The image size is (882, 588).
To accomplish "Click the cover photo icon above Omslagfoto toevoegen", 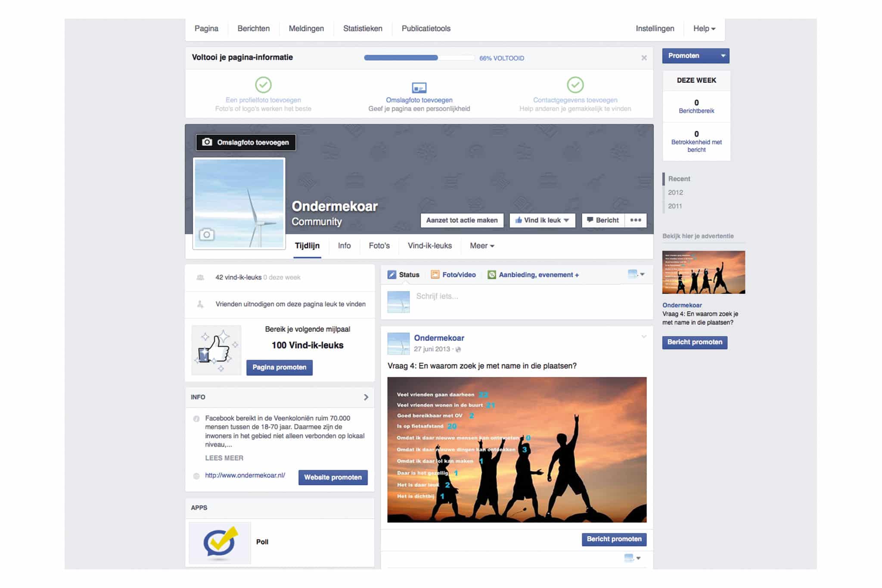I will click(x=419, y=88).
